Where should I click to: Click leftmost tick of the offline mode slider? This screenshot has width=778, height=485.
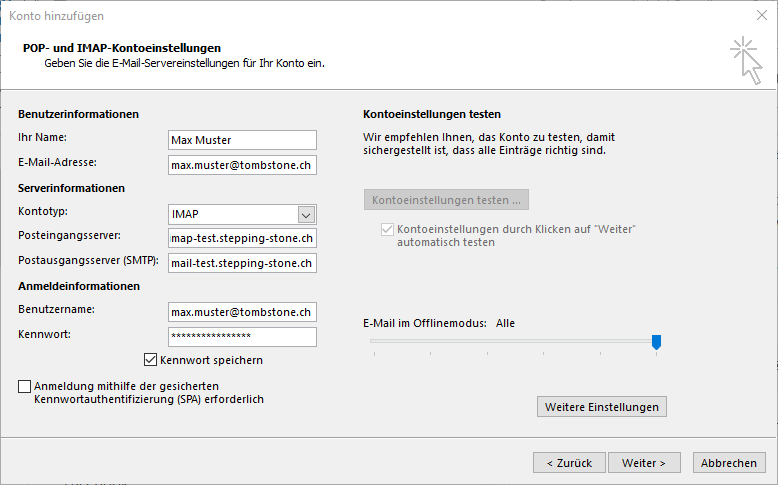373,353
